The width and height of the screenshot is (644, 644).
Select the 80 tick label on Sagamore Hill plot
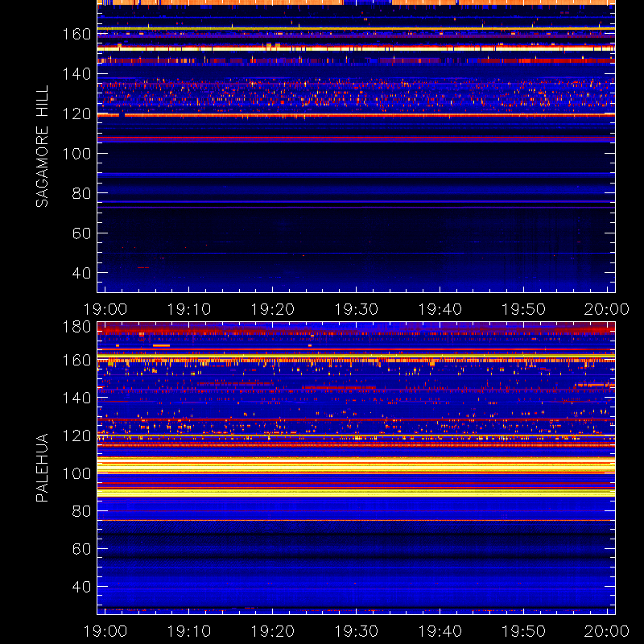[x=81, y=193]
